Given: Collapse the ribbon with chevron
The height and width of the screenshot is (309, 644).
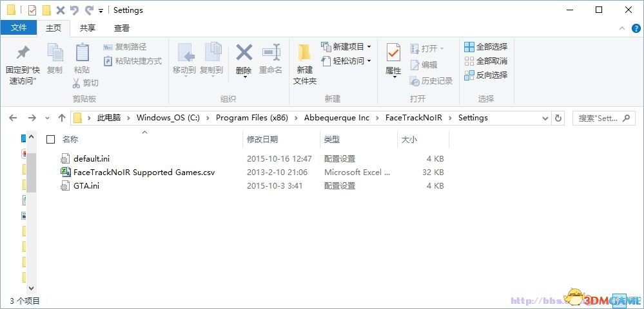Looking at the screenshot, I should coord(622,28).
